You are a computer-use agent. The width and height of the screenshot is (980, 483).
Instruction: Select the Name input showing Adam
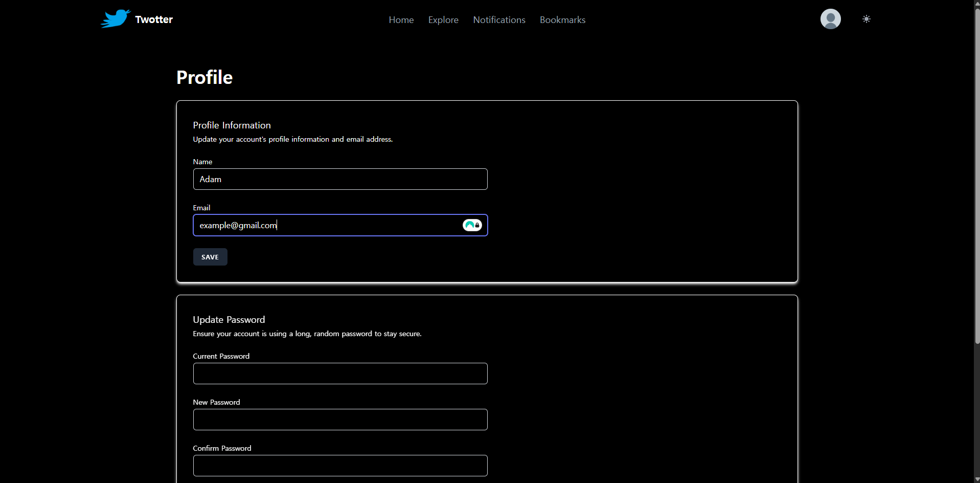pyautogui.click(x=340, y=179)
